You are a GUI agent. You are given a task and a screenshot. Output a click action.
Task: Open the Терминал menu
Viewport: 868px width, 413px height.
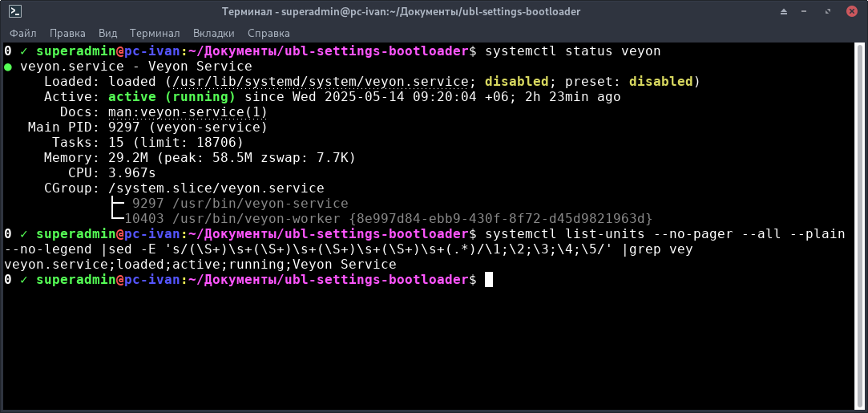(x=155, y=33)
